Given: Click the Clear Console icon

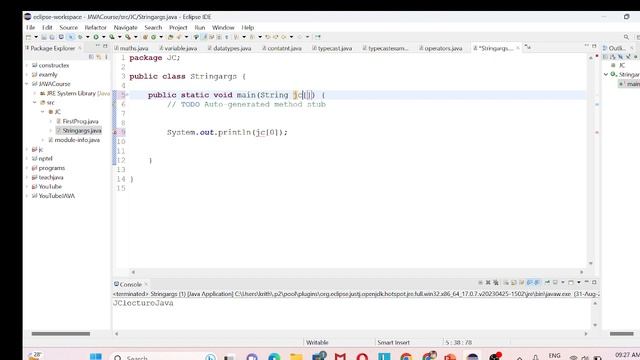Looking at the screenshot, I should (x=506, y=282).
